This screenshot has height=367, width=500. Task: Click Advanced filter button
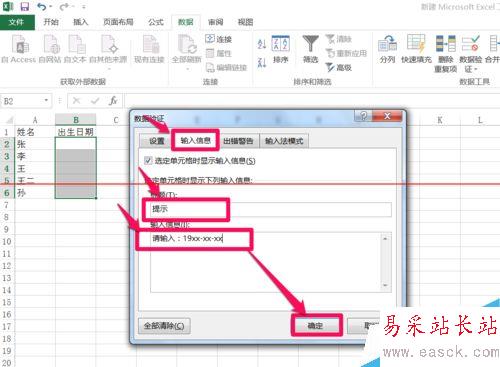338,68
